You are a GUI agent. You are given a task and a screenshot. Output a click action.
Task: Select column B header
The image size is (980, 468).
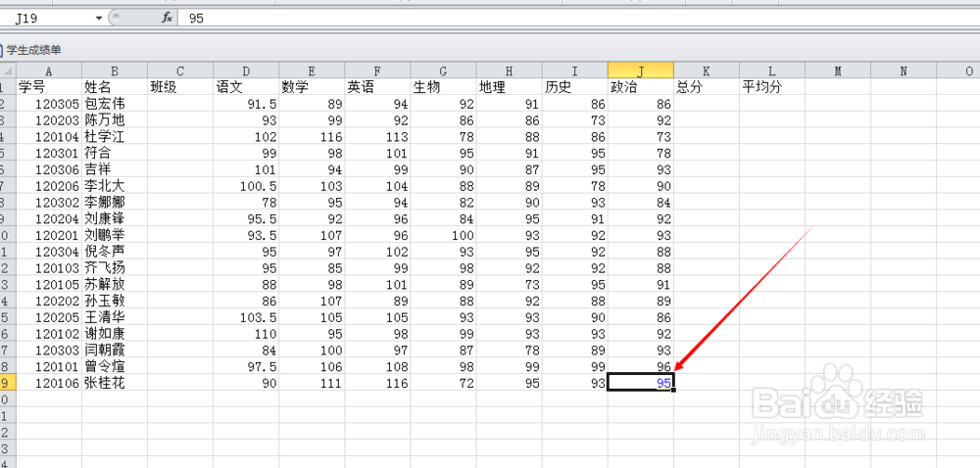click(x=115, y=71)
